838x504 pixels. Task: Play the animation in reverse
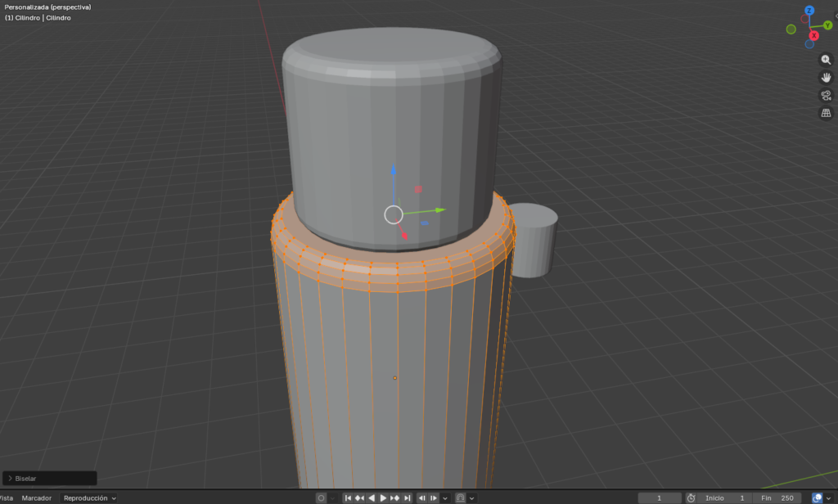(372, 497)
